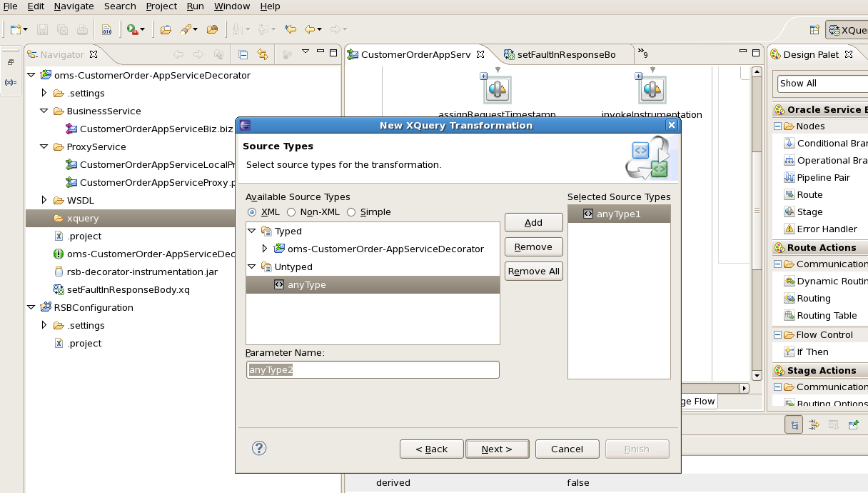Click the Remove button

point(533,246)
